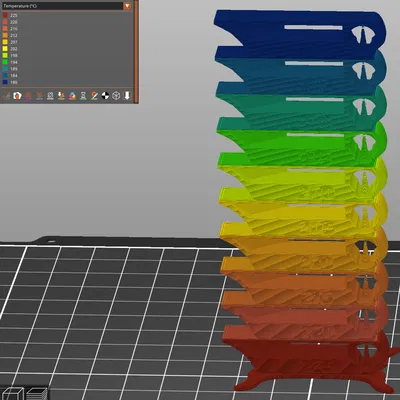Select the 189 temperature legend value
The image size is (400, 400).
14,69
